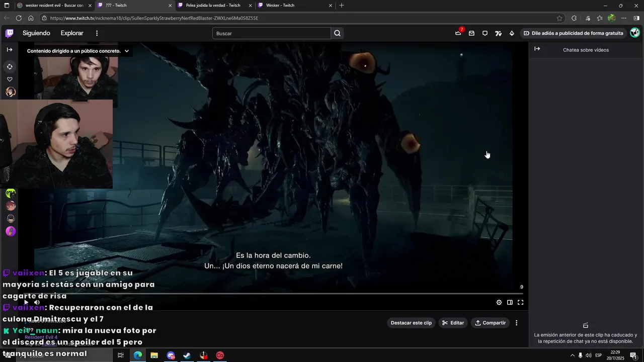This screenshot has height=362, width=644.
Task: Open Task View on the taskbar
Action: point(121,355)
